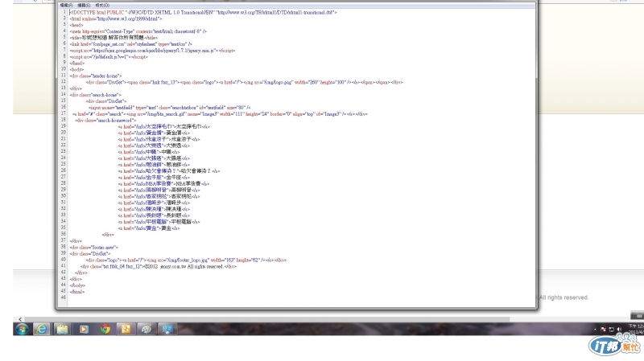
Task: Click the 哈欠會傳染 anchor line
Action: (x=169, y=171)
